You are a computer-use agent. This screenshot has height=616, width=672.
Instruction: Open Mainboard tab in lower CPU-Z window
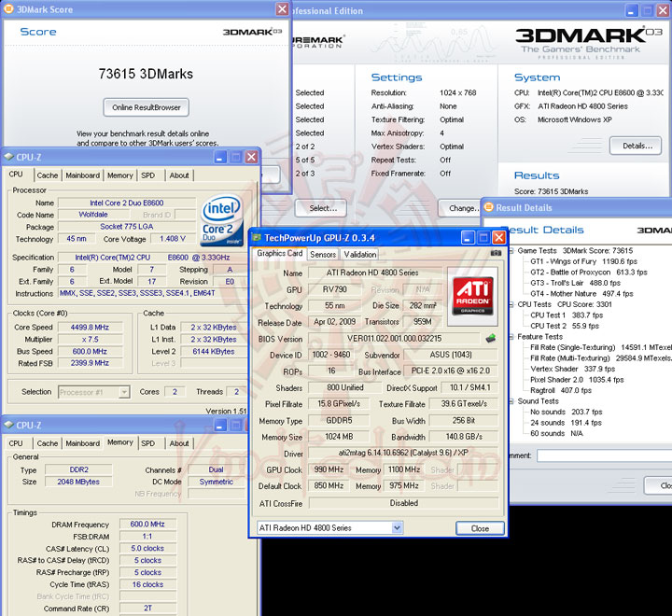[x=83, y=443]
